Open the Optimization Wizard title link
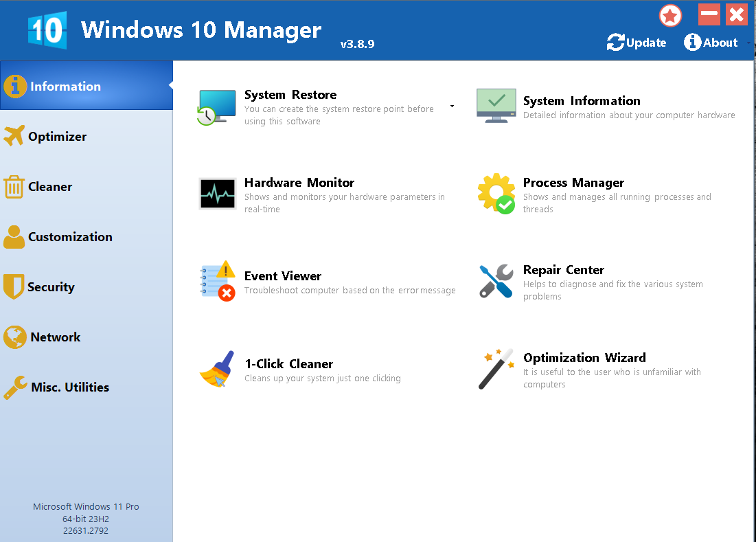This screenshot has height=542, width=756. 584,357
